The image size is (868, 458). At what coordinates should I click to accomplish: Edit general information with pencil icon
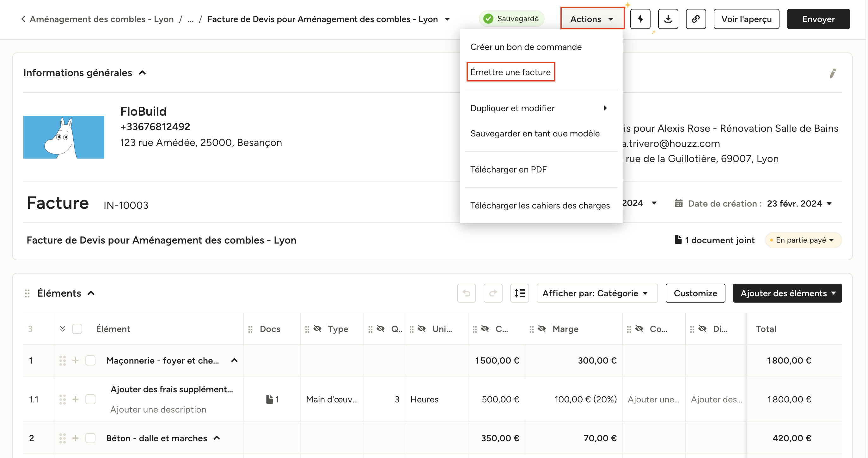[833, 73]
